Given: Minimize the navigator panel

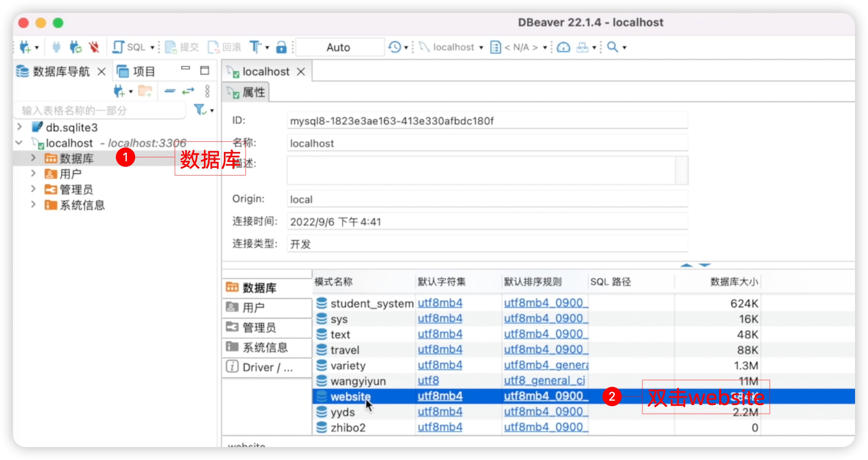Looking at the screenshot, I should [186, 68].
